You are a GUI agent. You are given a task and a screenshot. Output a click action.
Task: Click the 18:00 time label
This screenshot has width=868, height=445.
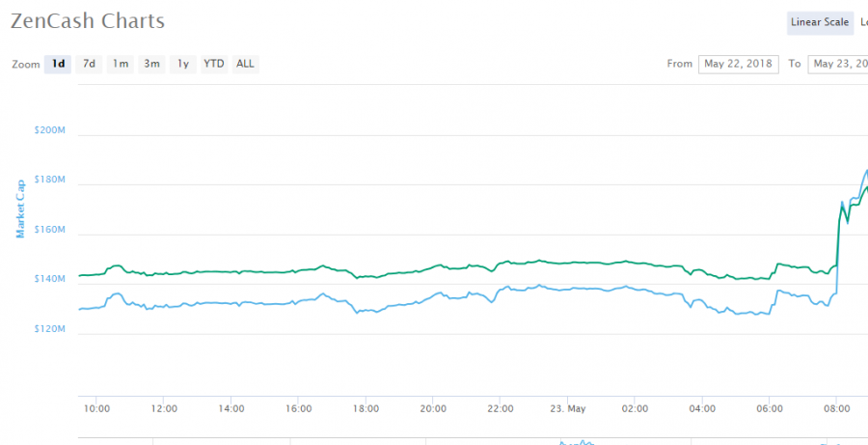366,409
